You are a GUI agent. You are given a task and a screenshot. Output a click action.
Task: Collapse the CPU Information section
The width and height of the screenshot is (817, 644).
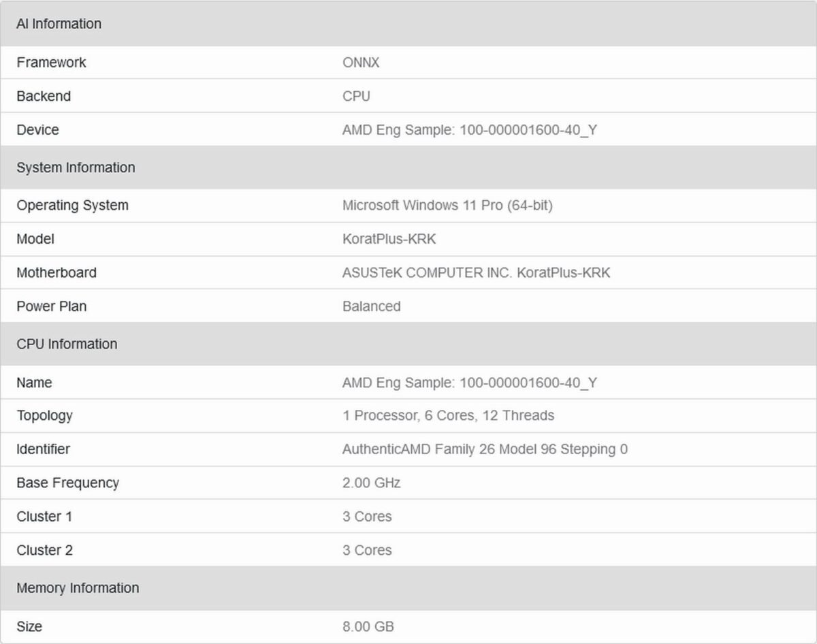[67, 344]
